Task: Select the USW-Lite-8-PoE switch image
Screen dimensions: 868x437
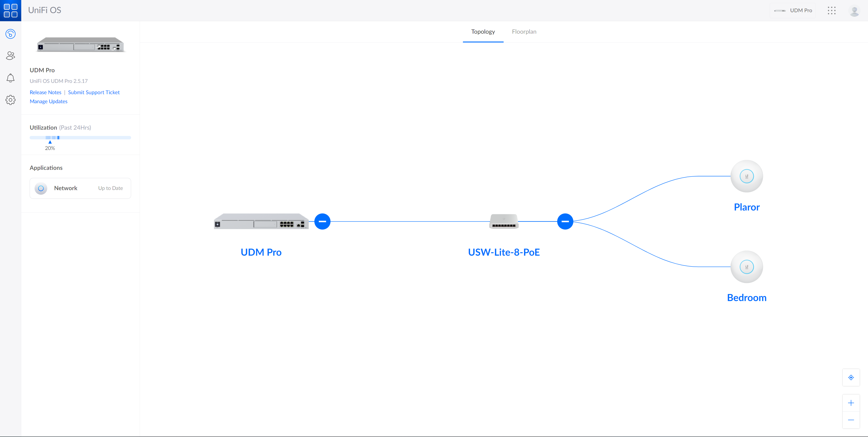Action: (504, 221)
